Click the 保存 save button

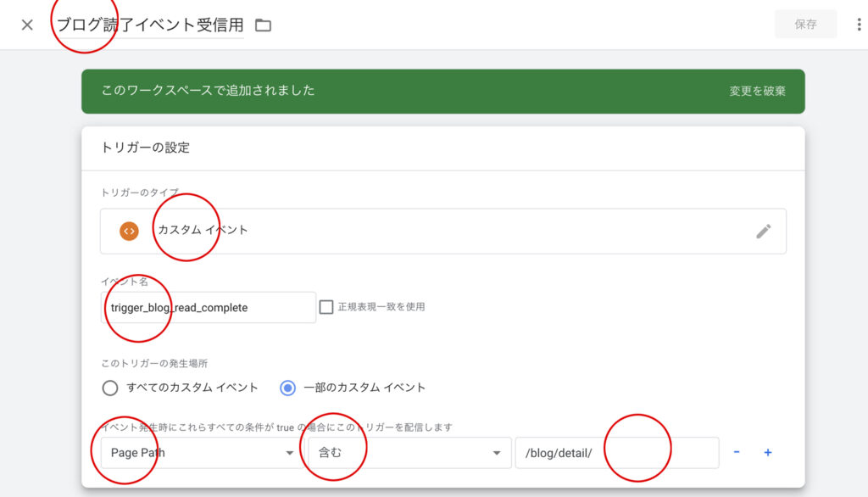click(x=805, y=25)
